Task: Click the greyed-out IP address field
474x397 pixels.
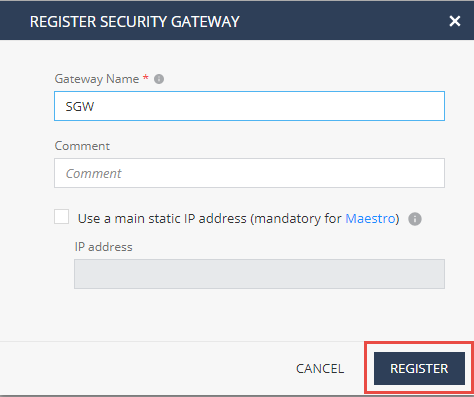Action: [259, 274]
